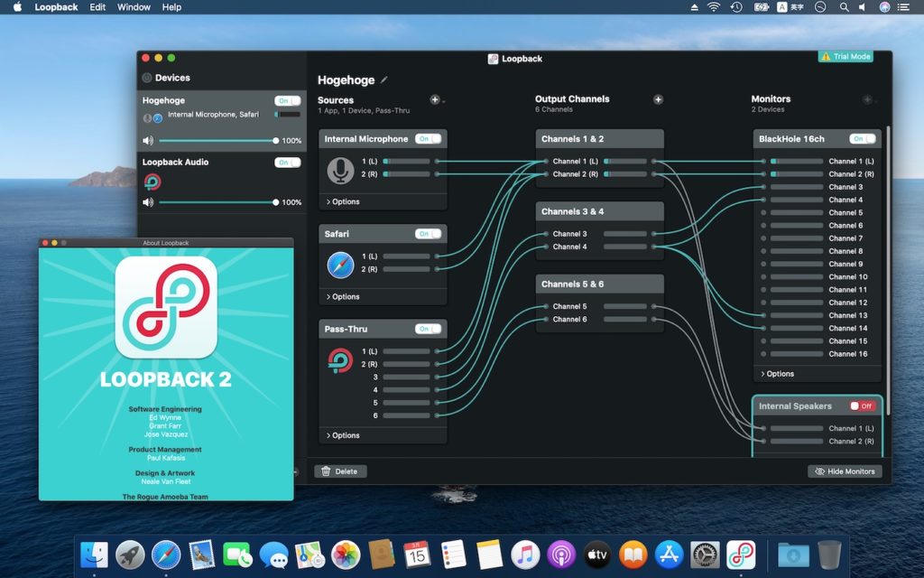924x578 pixels.
Task: Click the Delete button
Action: coord(340,471)
